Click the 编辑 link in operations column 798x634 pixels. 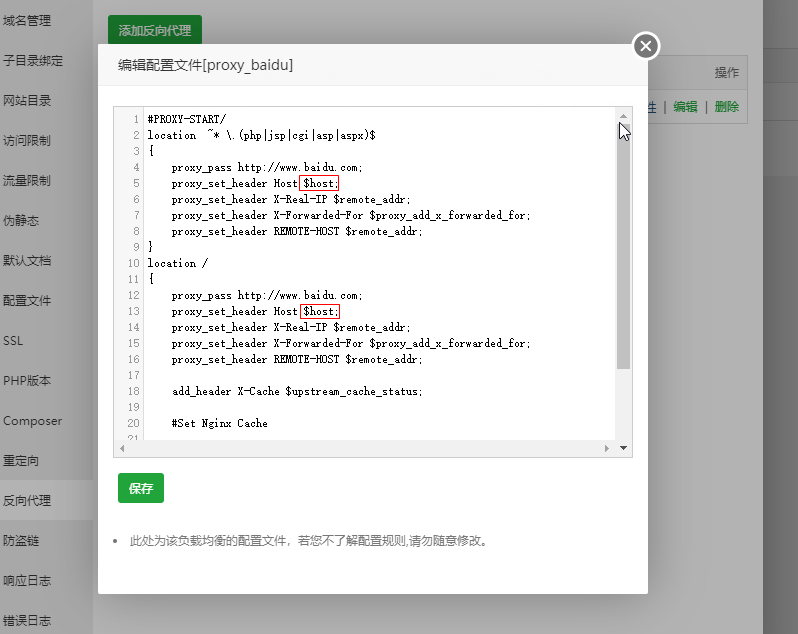pos(685,107)
